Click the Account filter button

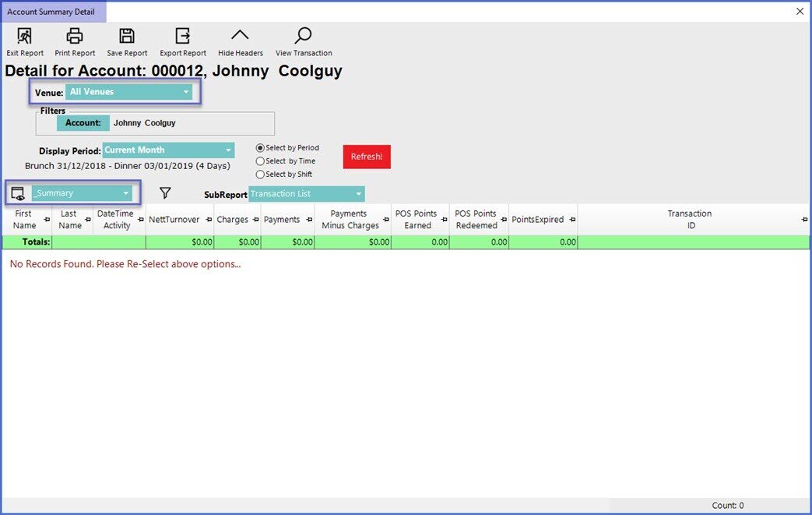tap(83, 123)
